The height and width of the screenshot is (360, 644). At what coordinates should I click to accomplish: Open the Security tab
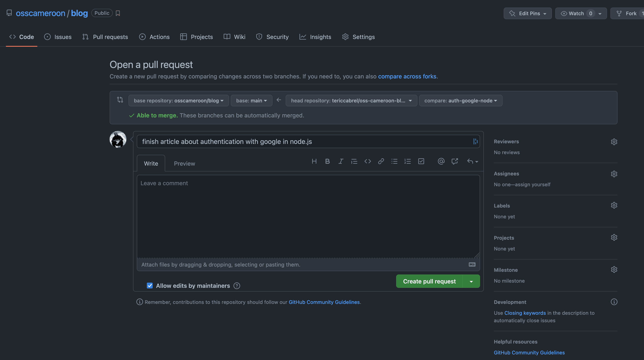coord(272,37)
